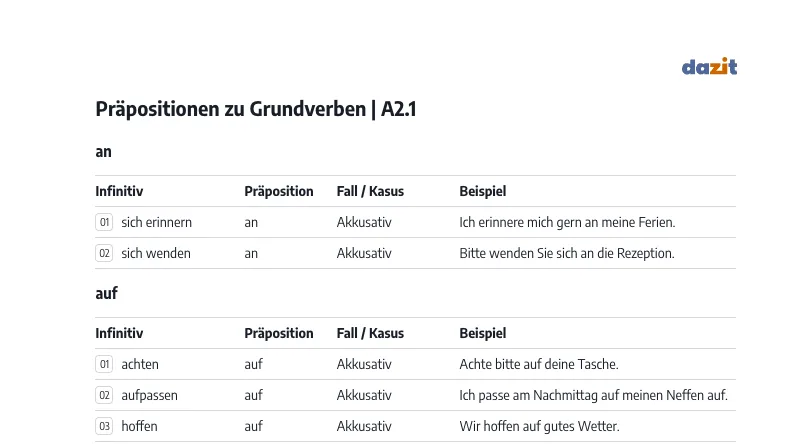The height and width of the screenshot is (447, 794).
Task: Select number badge 02 beside aufpassen
Action: [x=104, y=395]
